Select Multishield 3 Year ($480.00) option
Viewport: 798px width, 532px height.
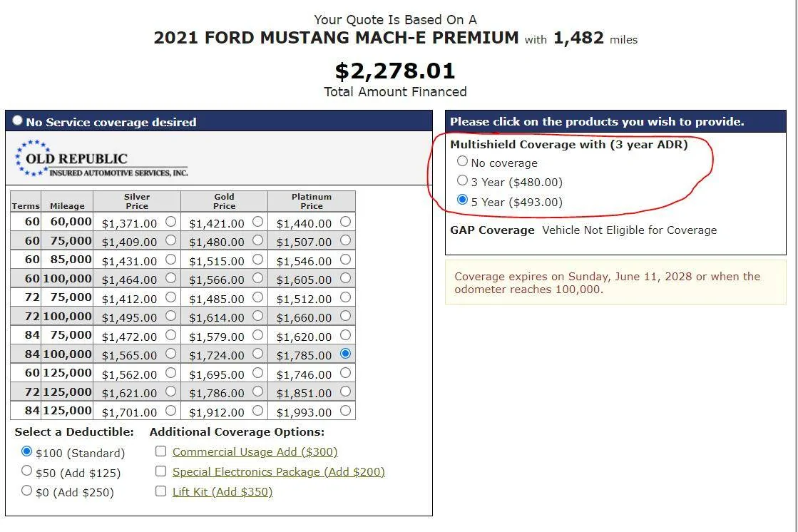tap(462, 180)
